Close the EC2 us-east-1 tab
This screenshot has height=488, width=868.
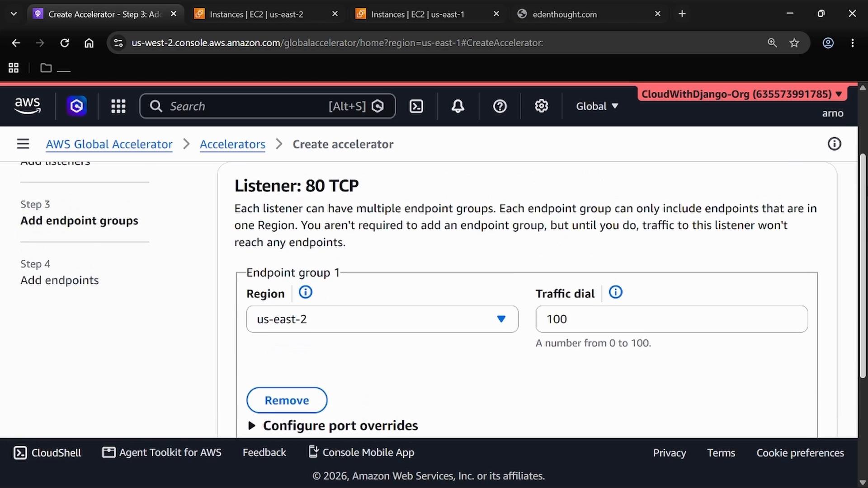496,14
